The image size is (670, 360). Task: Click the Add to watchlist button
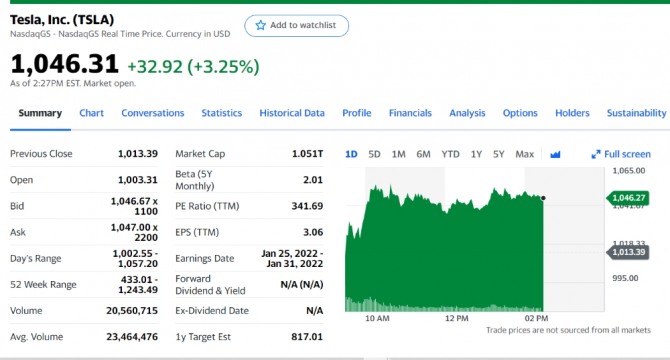(297, 26)
